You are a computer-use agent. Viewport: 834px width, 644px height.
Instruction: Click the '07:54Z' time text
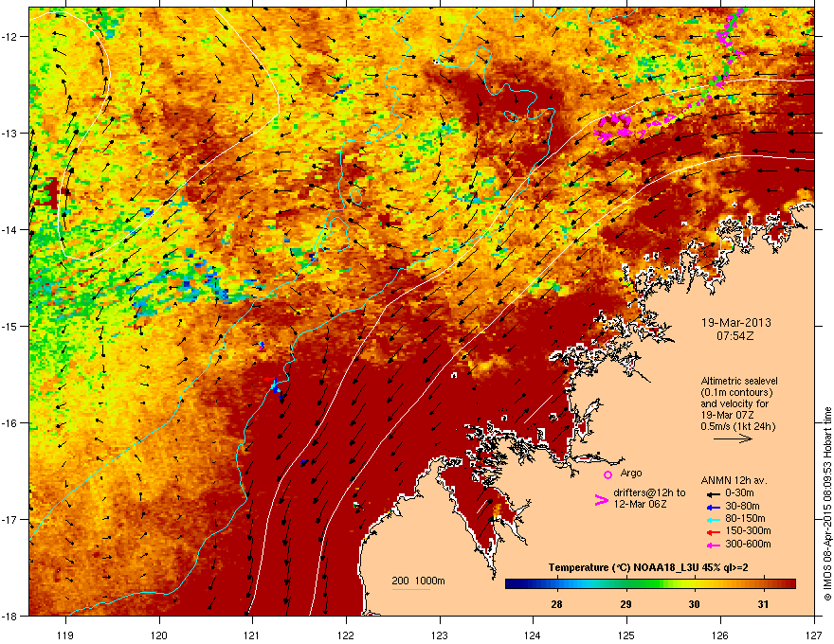(735, 336)
